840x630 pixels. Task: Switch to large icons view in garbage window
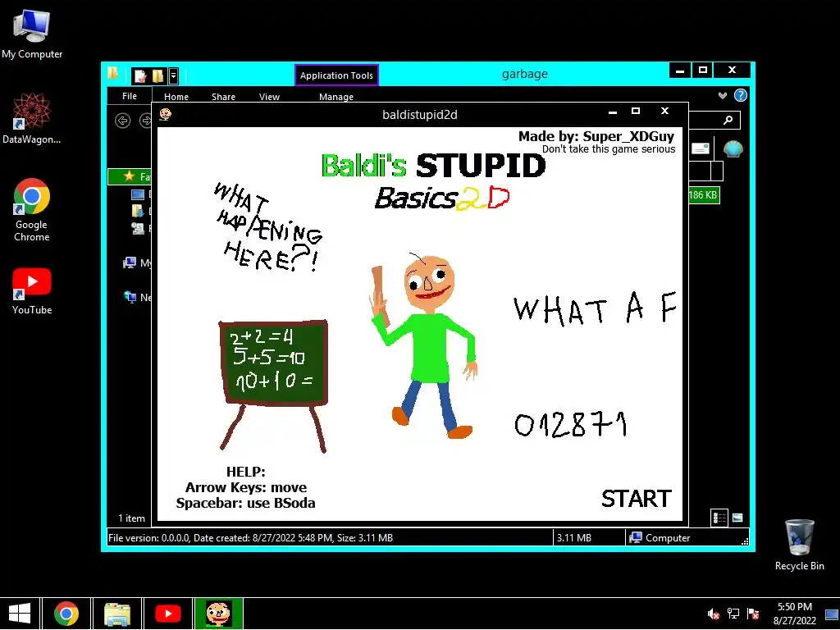click(737, 518)
